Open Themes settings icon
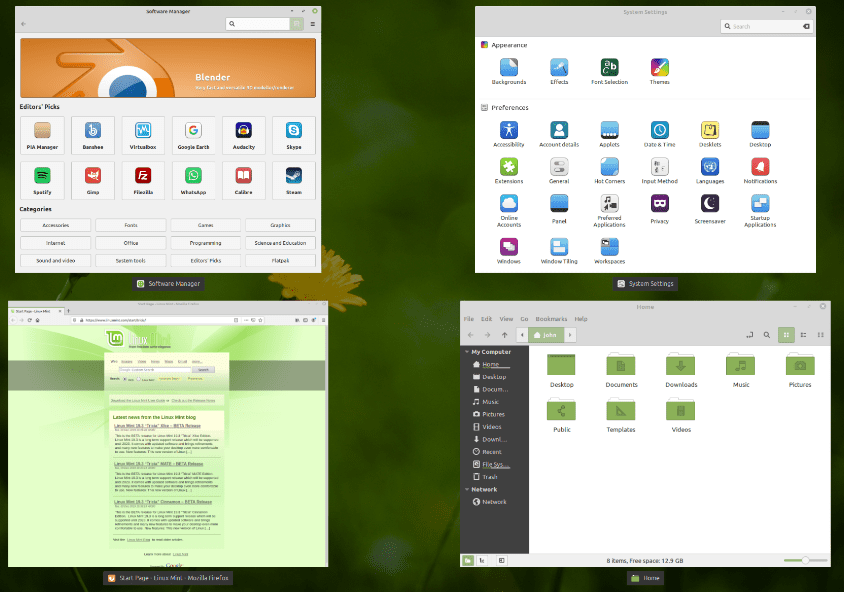 point(659,72)
